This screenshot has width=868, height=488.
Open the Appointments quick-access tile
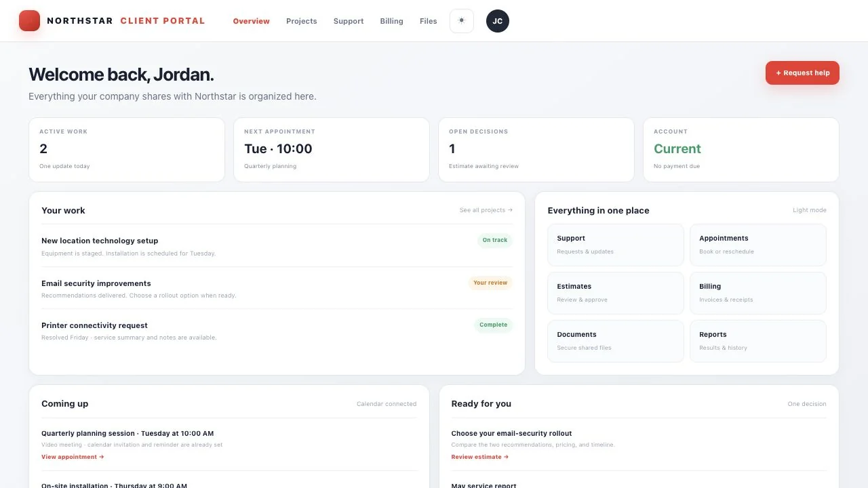(x=758, y=245)
